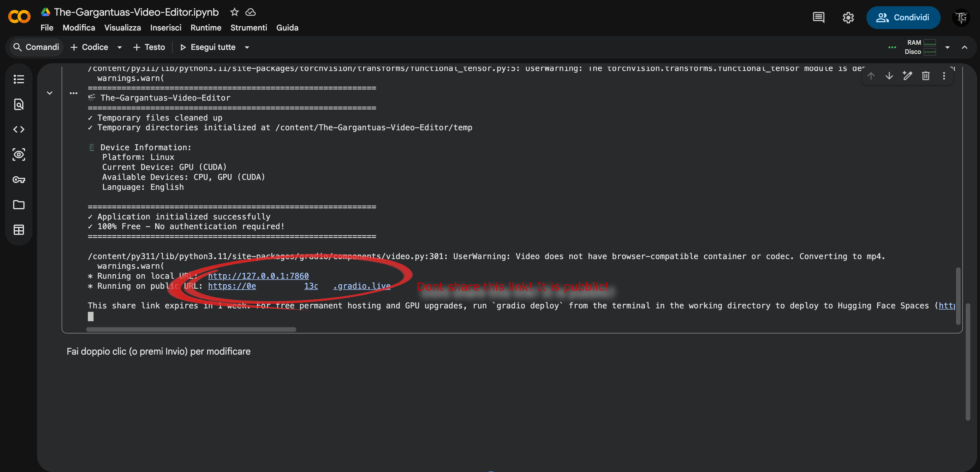The height and width of the screenshot is (472, 980).
Task: Click the AI edit pencil icon
Action: click(x=907, y=76)
